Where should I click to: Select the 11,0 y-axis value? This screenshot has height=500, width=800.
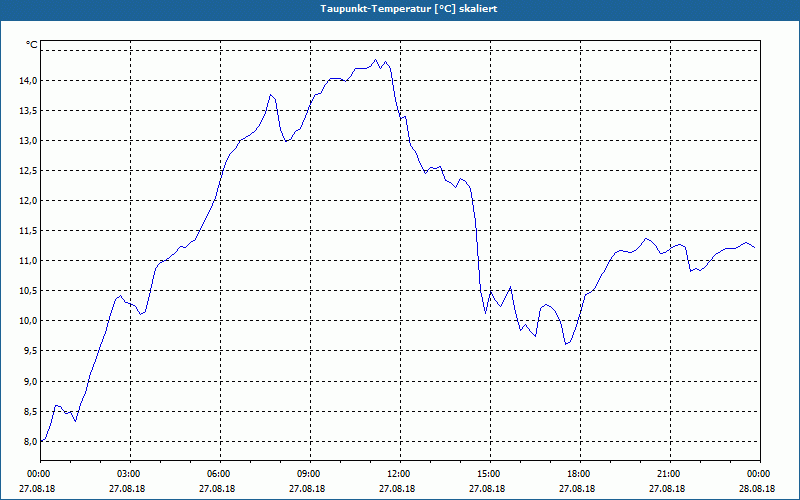click(28, 261)
